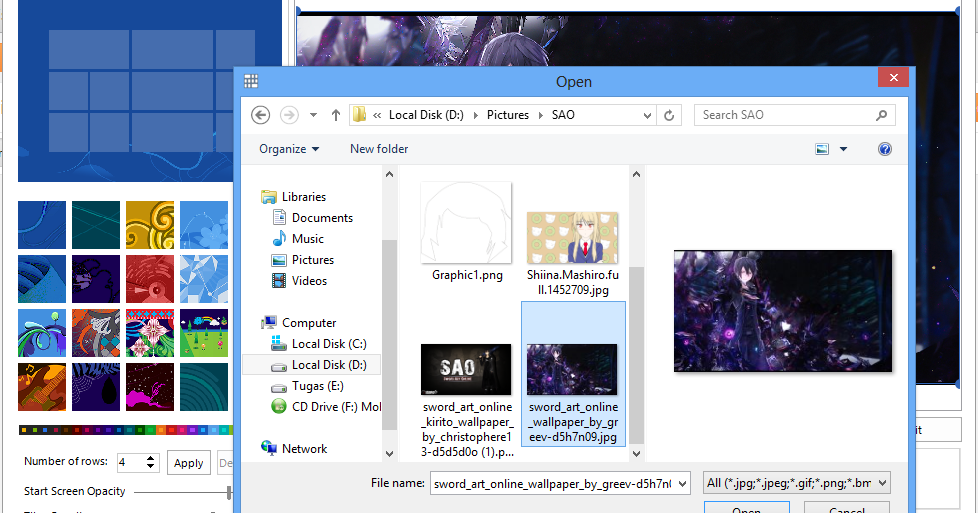Change view with the view icon
This screenshot has width=978, height=513.
point(822,149)
